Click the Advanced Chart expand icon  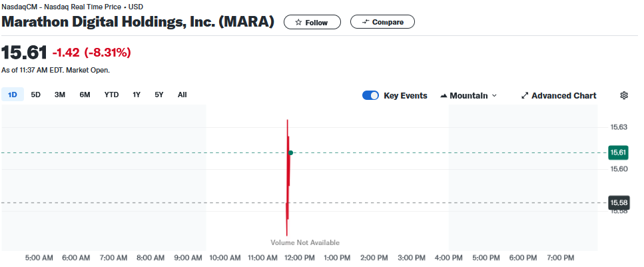[525, 95]
